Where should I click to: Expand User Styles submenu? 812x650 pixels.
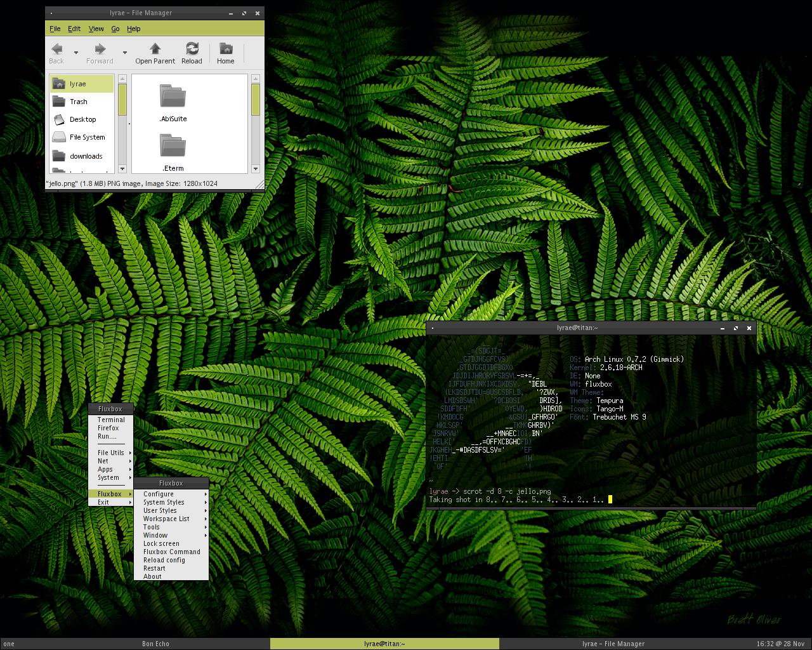172,510
